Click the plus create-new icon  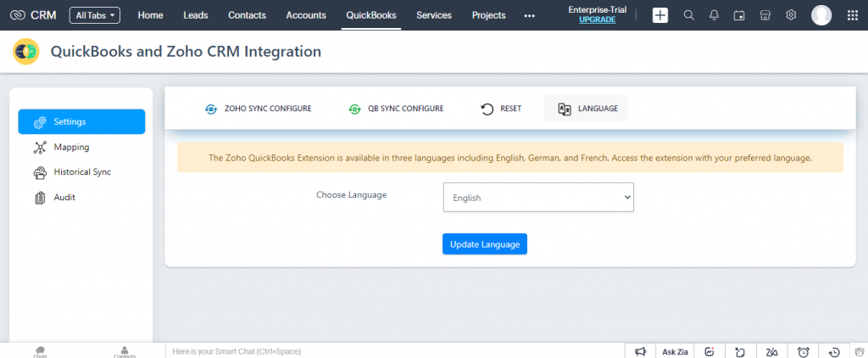point(659,15)
